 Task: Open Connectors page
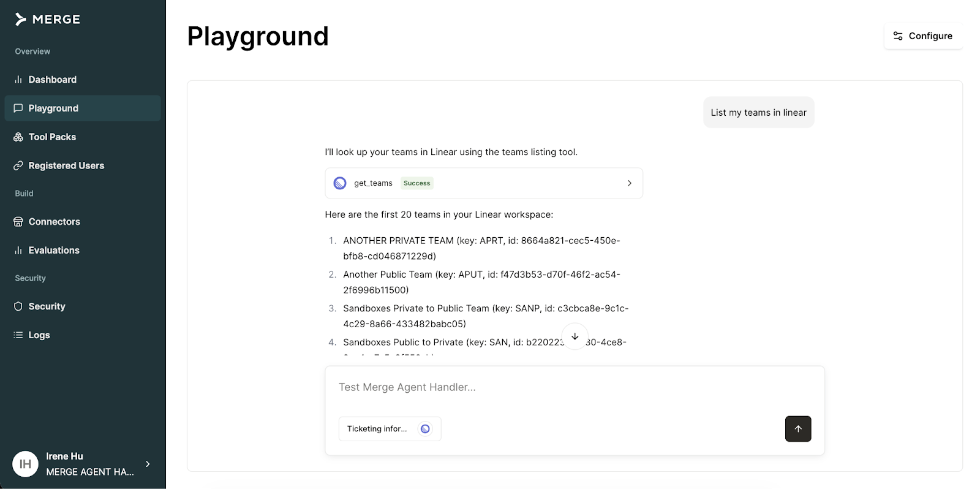point(83,222)
